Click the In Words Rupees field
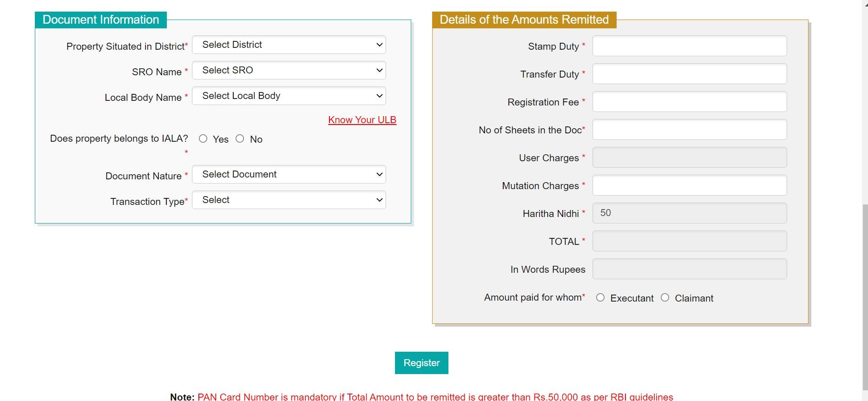The image size is (868, 401). click(x=690, y=269)
